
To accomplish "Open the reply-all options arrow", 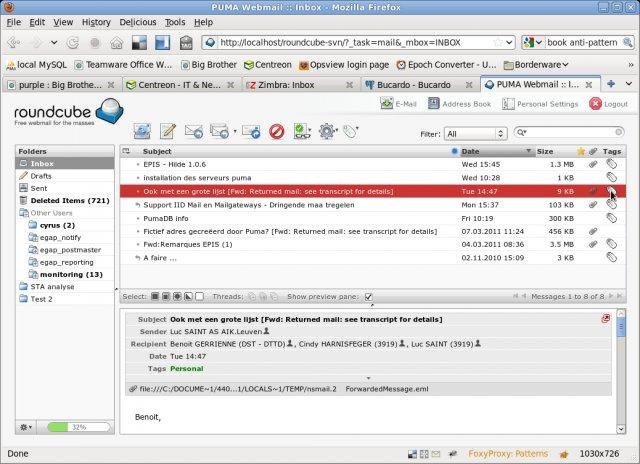I will (235, 131).
